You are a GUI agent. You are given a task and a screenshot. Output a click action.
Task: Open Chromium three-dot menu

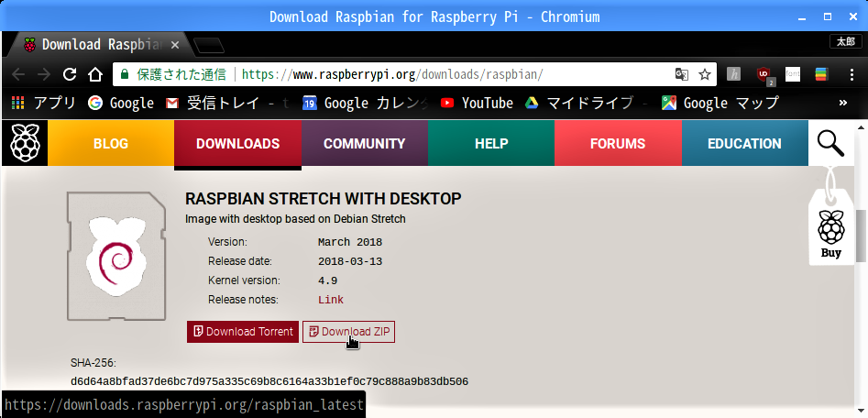[x=852, y=74]
